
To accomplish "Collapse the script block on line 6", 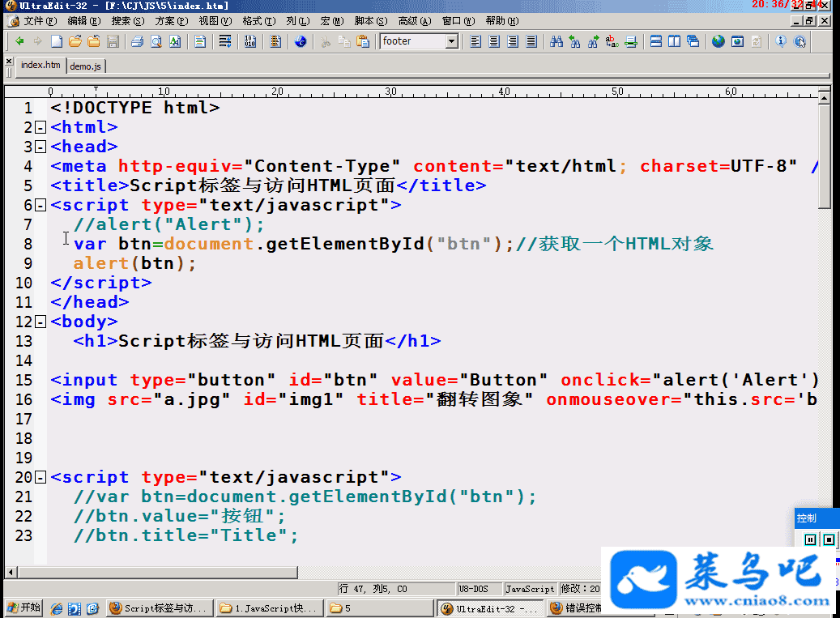I will [x=41, y=205].
